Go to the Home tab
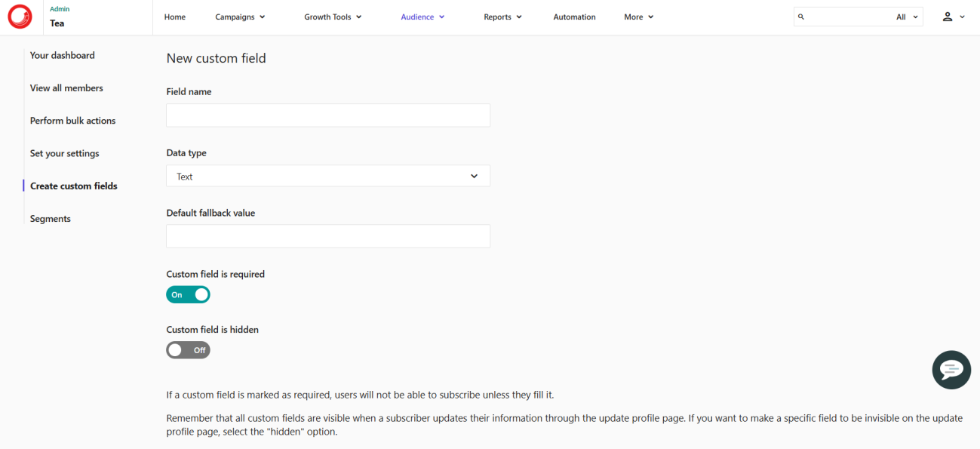This screenshot has height=449, width=980. (x=175, y=17)
